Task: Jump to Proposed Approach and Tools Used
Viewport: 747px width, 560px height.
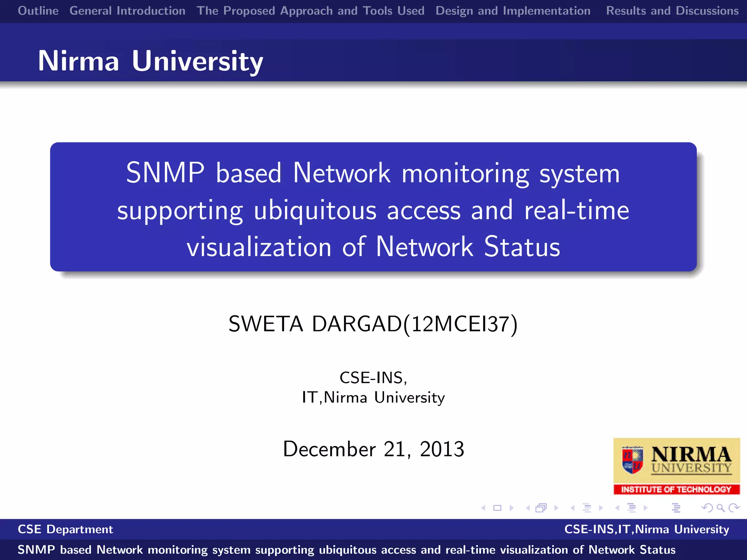Action: coord(310,11)
